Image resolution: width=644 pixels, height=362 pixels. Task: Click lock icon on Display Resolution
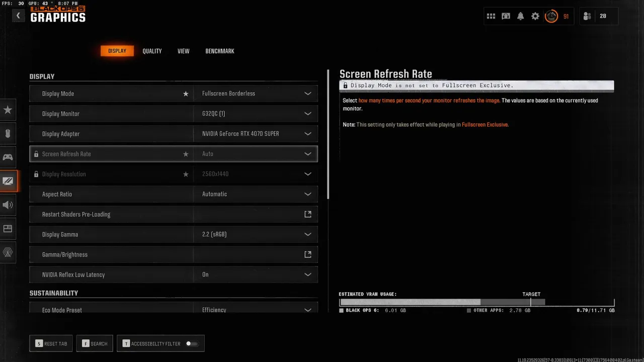[x=36, y=174]
